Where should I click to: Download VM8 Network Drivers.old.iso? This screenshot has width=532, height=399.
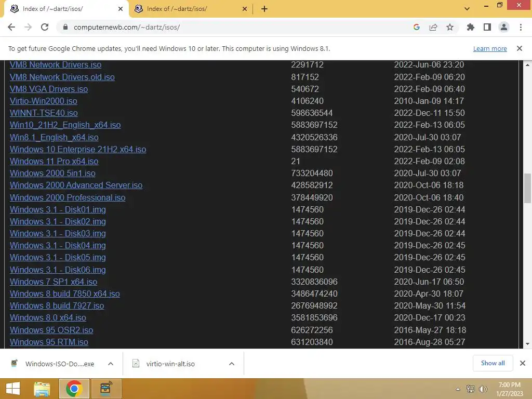point(62,77)
